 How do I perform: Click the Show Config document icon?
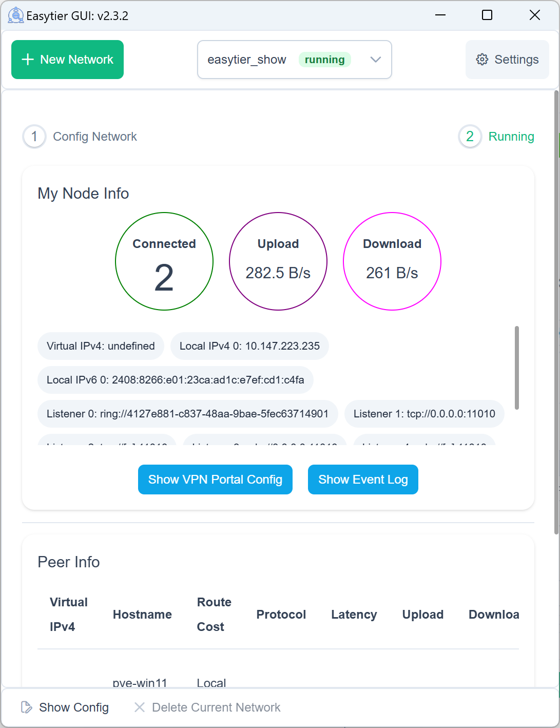(x=26, y=707)
